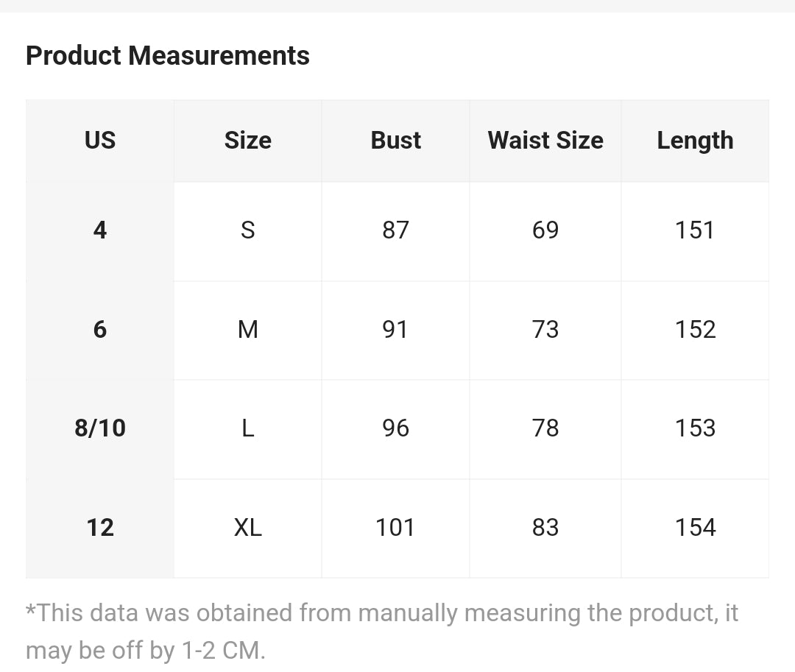Select the bust value 101
This screenshot has height=672, width=795.
tap(395, 528)
